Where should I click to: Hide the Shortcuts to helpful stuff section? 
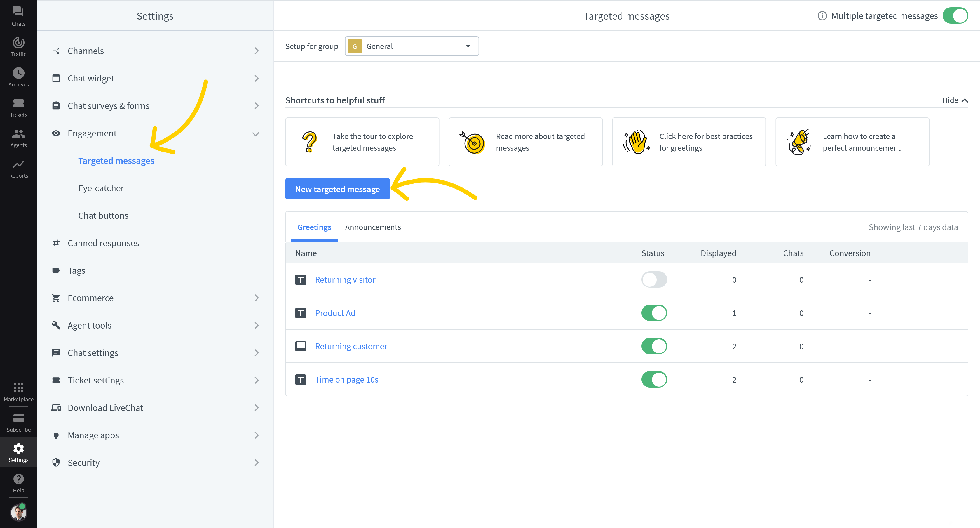pos(955,100)
